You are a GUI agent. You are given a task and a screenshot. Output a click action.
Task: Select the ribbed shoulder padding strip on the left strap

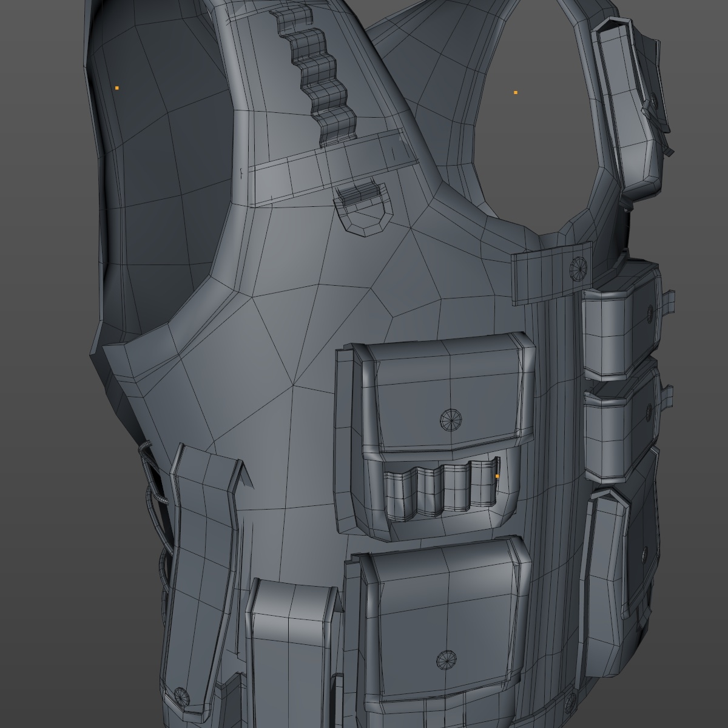click(x=315, y=73)
